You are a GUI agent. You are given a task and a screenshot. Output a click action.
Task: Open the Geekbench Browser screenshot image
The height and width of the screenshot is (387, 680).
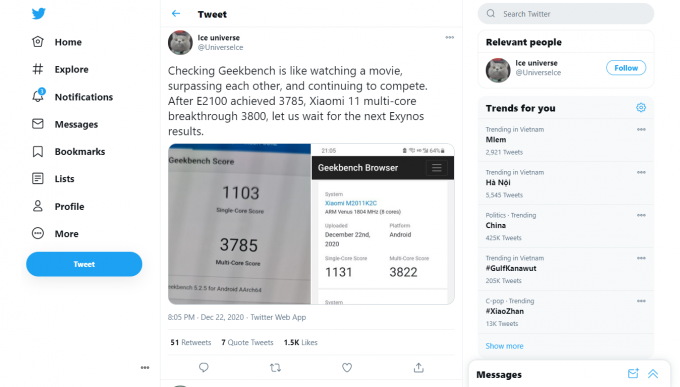pos(382,224)
